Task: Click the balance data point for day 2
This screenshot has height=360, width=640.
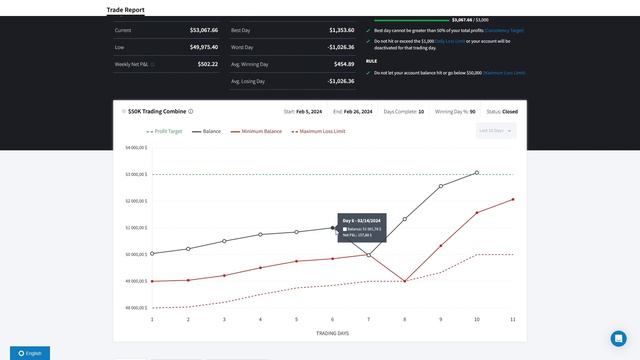Action: click(188, 249)
